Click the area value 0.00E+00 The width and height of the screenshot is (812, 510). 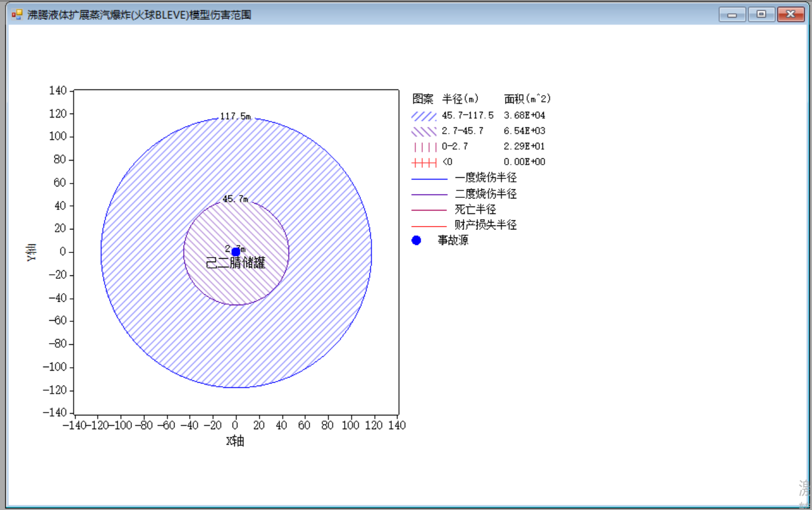(x=525, y=162)
